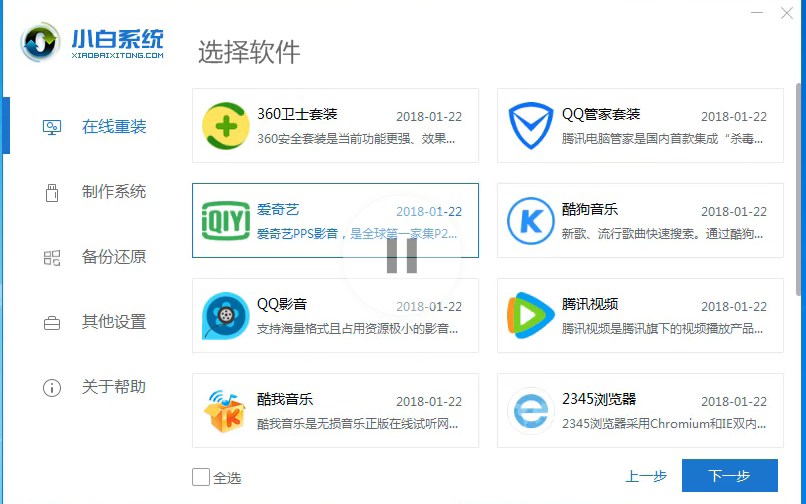Image resolution: width=806 pixels, height=504 pixels.
Task: Click the 下一步 next button
Action: (729, 476)
